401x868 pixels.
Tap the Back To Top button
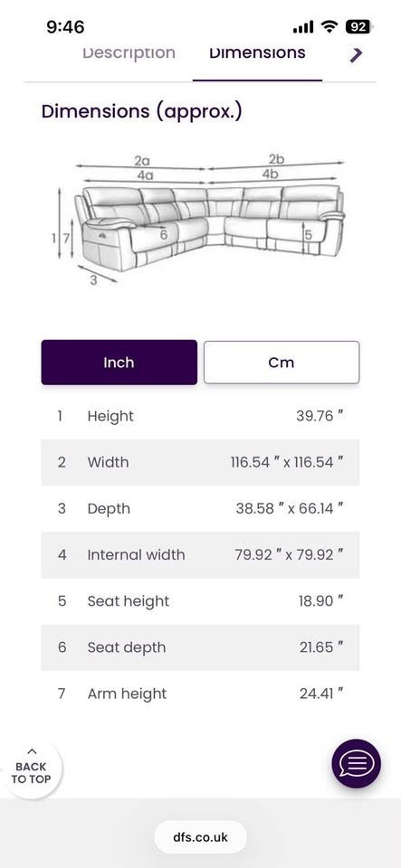point(31,768)
